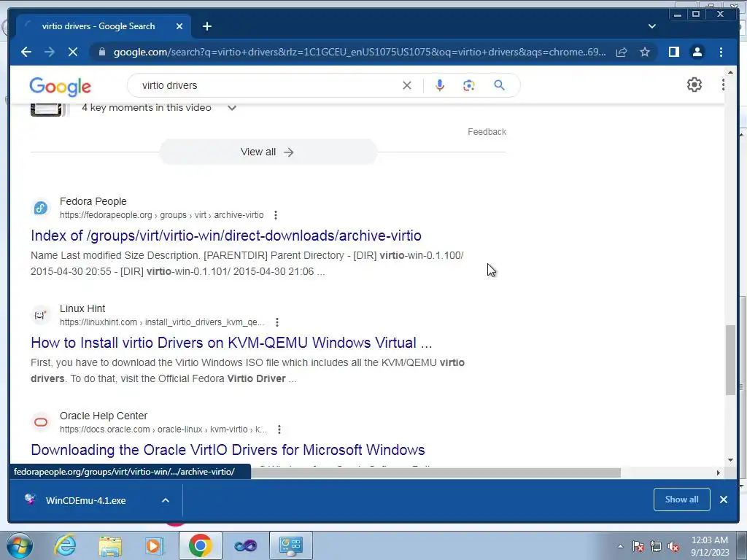Open the volume tray icon

(673, 546)
